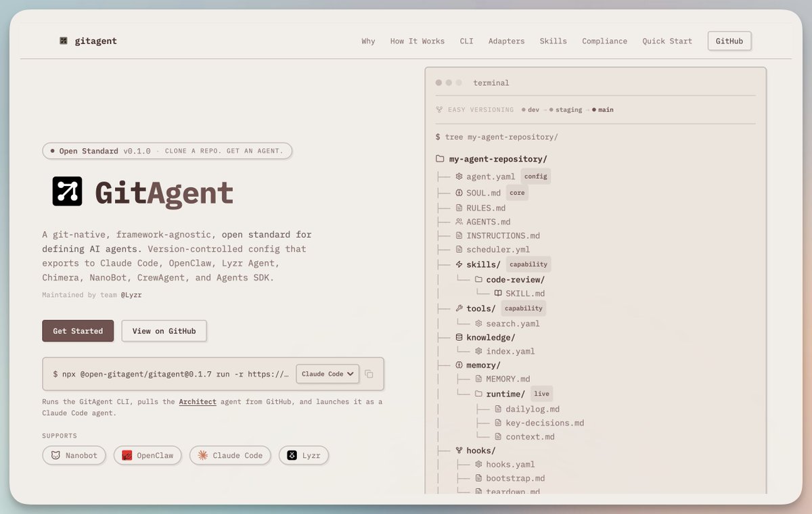The height and width of the screenshot is (514, 812).
Task: Click the book icon beside SKILL.md
Action: [498, 294]
